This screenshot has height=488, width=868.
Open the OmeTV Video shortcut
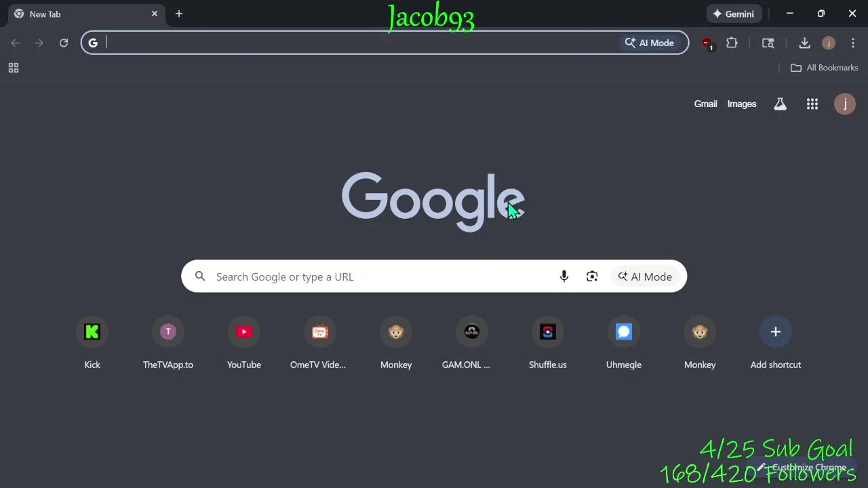point(320,331)
